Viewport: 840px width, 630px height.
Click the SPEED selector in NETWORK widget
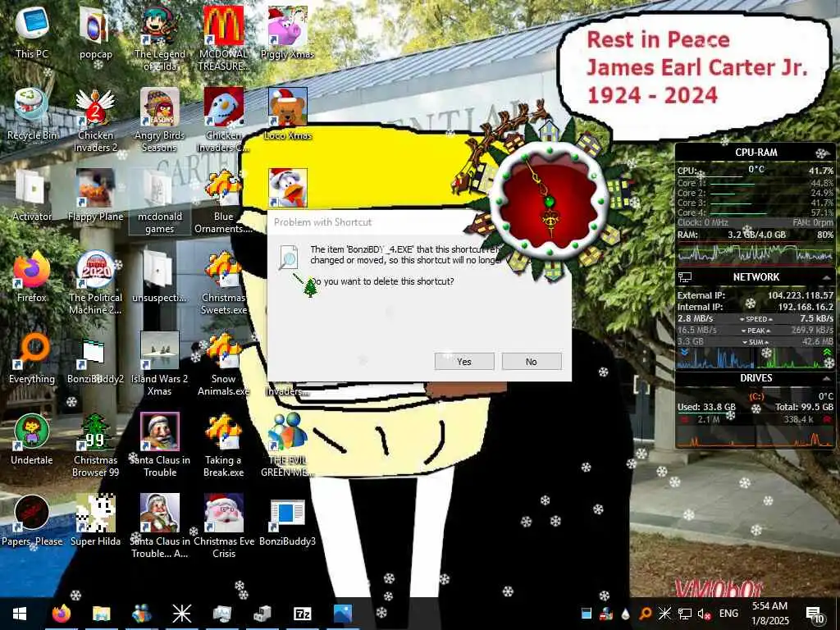[x=756, y=319]
